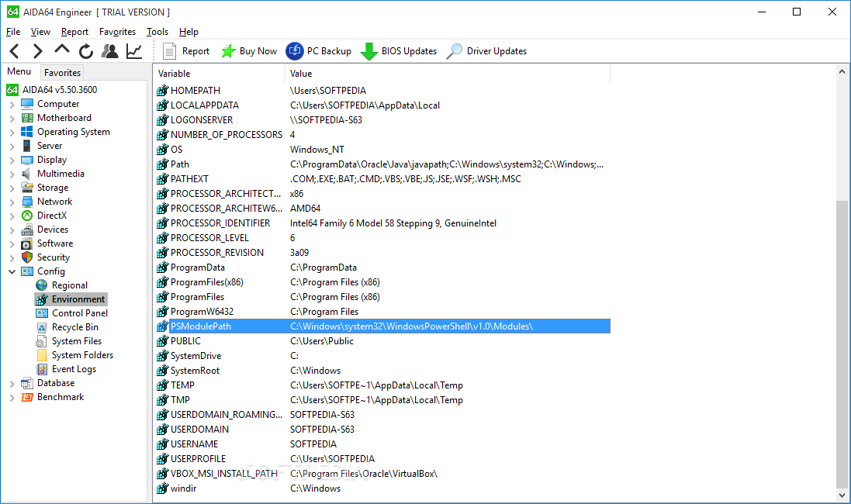The height and width of the screenshot is (504, 851).
Task: Click the scrollbar down arrow
Action: point(842,495)
